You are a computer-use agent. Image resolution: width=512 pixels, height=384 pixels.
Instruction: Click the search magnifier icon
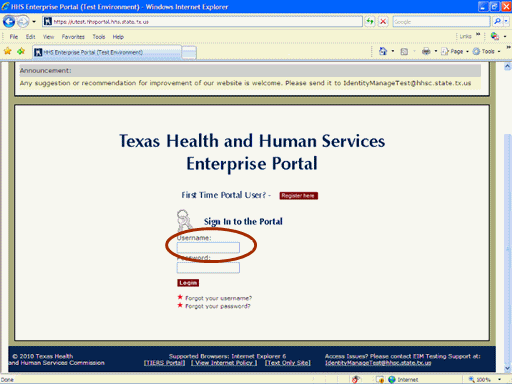point(497,22)
